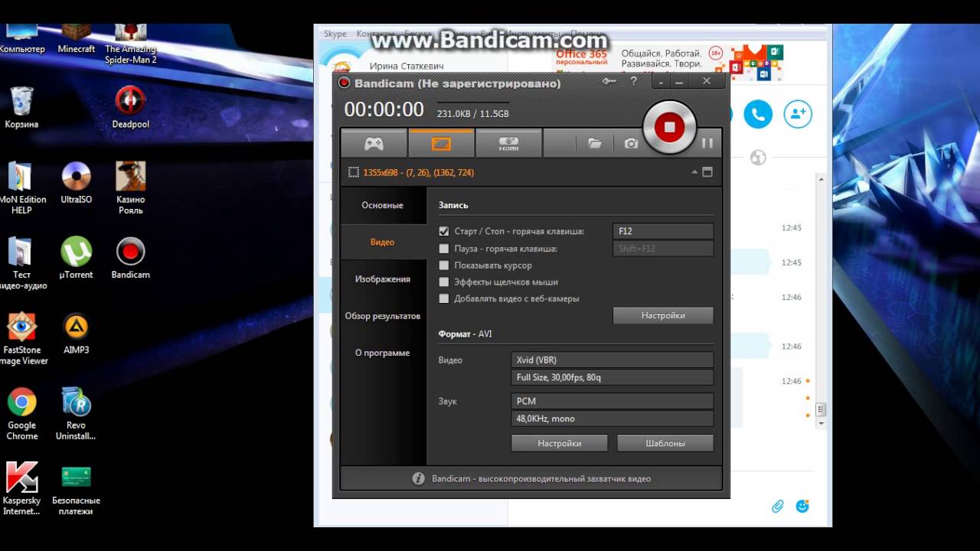Click the Shift+F12 pause hotkey field
This screenshot has height=551, width=980.
pyautogui.click(x=663, y=249)
